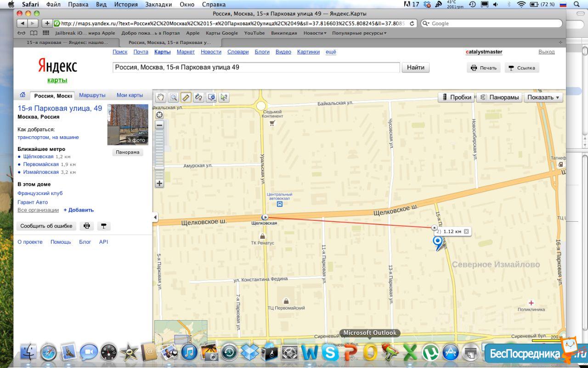Click the info pointer question tool
This screenshot has height=368, width=588.
point(224,97)
